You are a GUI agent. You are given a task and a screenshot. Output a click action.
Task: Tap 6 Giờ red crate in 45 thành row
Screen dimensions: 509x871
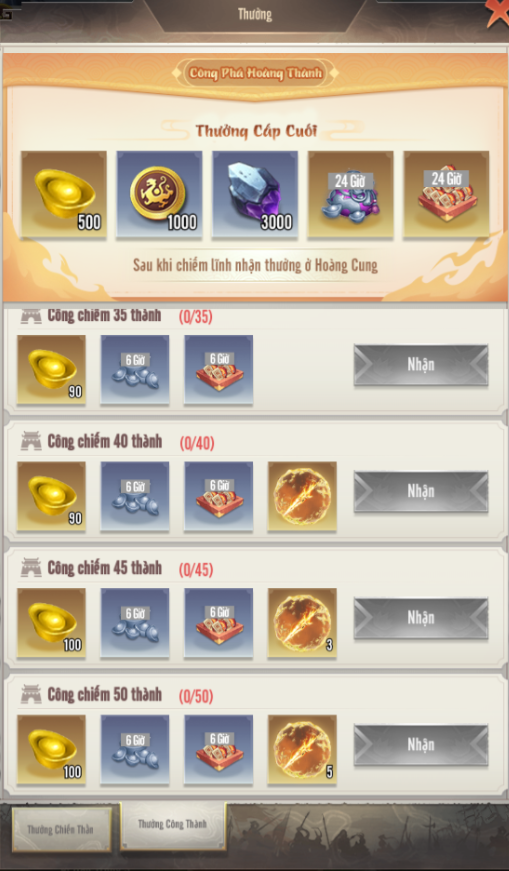click(219, 623)
